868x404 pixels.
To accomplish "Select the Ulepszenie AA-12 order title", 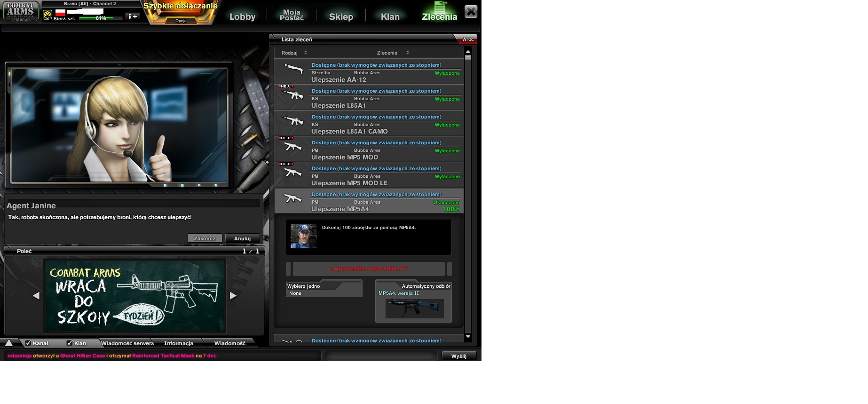I will coord(339,80).
